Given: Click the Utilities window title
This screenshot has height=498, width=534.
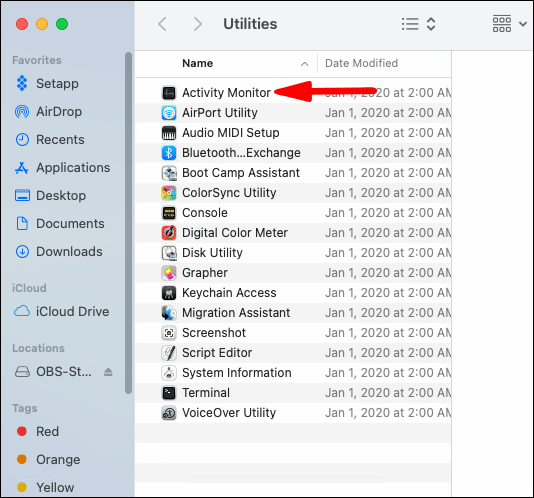Looking at the screenshot, I should point(250,24).
